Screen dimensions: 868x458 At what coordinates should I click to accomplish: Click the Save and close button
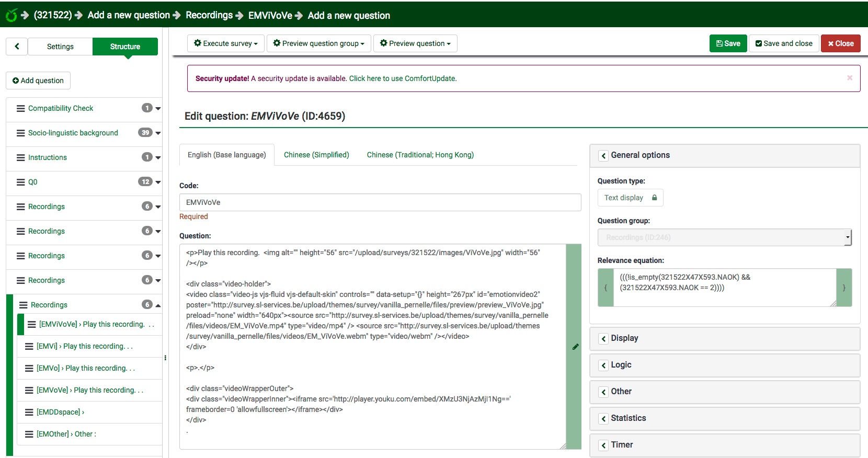(x=784, y=43)
